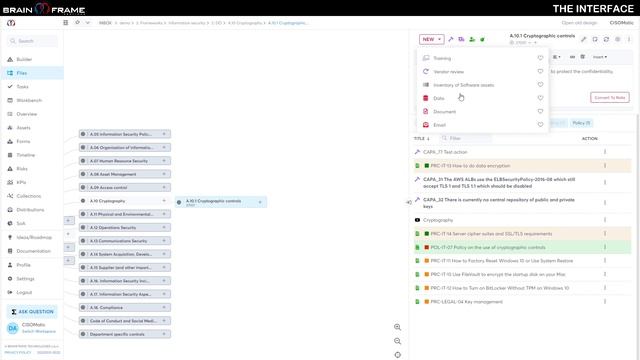Open Distributions in the sidebar

point(30,210)
